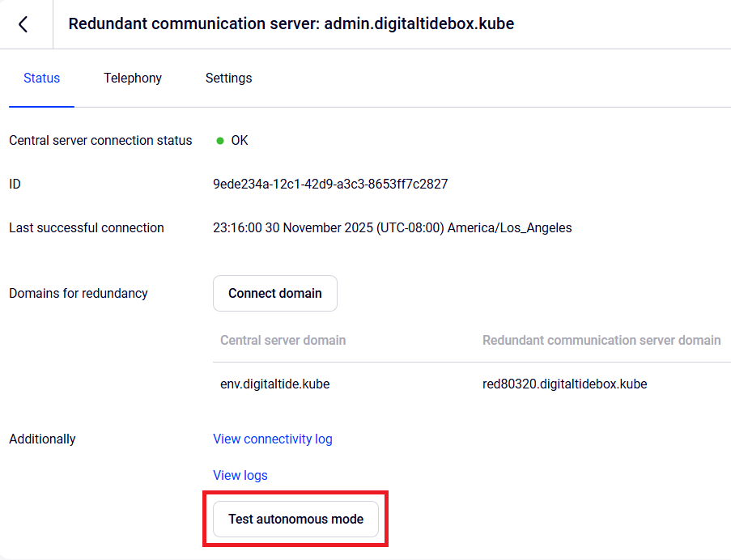
Task: Click the green OK status dot
Action: (220, 141)
